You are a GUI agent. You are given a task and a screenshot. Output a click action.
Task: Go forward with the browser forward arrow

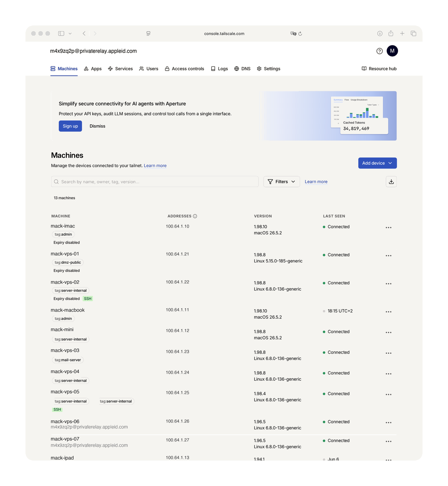pos(95,33)
